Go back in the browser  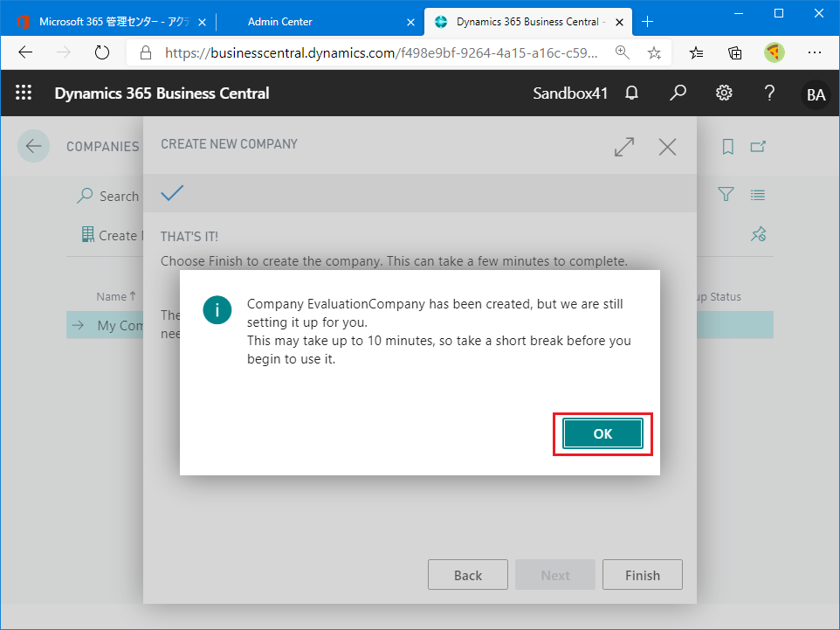click(x=25, y=52)
